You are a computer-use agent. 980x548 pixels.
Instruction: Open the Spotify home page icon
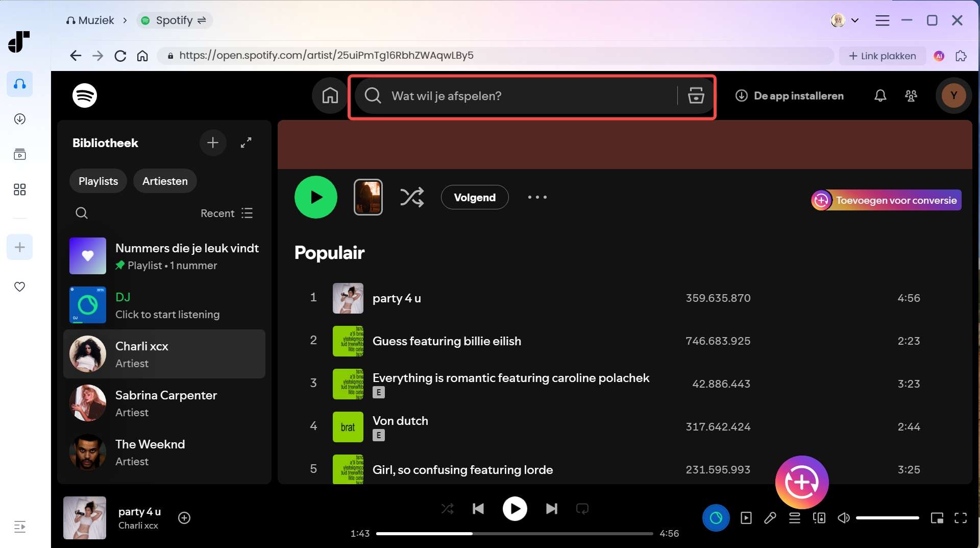click(329, 96)
